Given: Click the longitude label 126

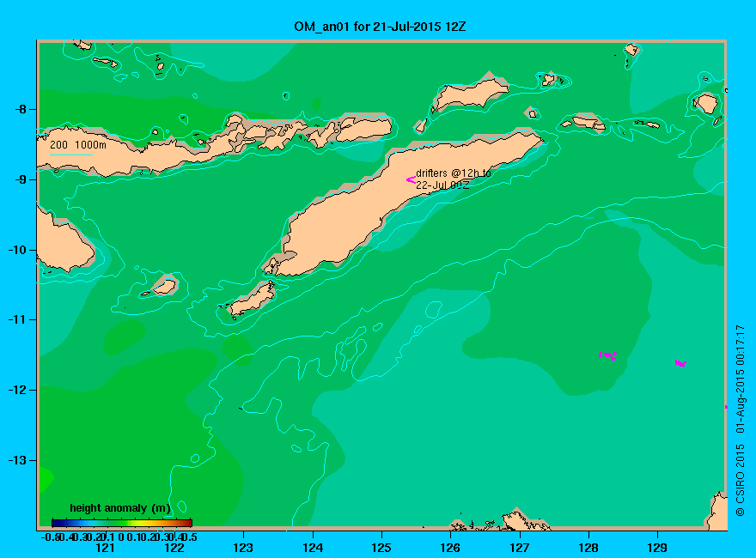Looking at the screenshot, I should point(450,548).
